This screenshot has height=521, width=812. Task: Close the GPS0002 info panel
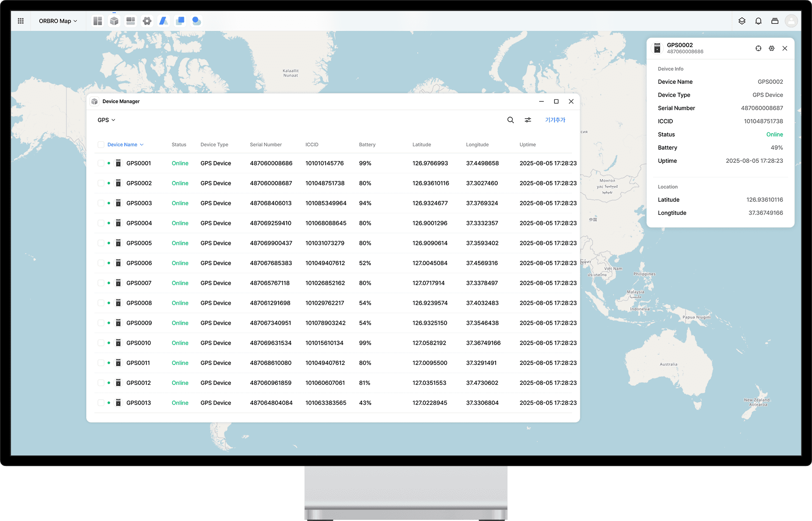(785, 48)
